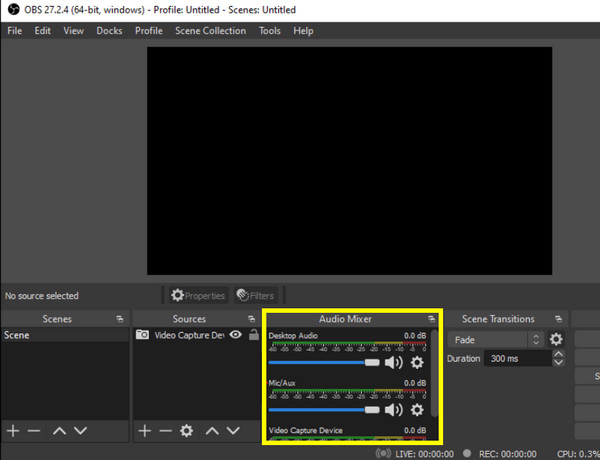Open Mic/Aux settings gear
This screenshot has width=600, height=460.
(417, 410)
